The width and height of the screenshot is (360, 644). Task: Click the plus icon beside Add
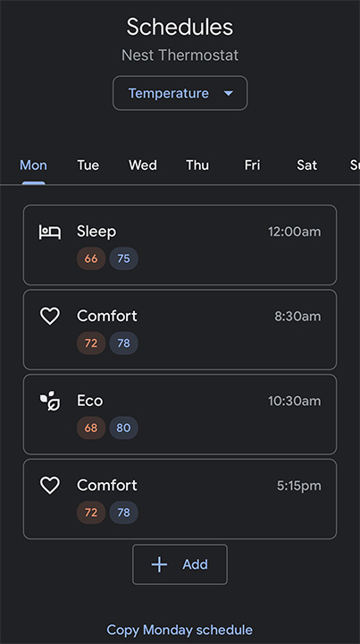pyautogui.click(x=159, y=564)
